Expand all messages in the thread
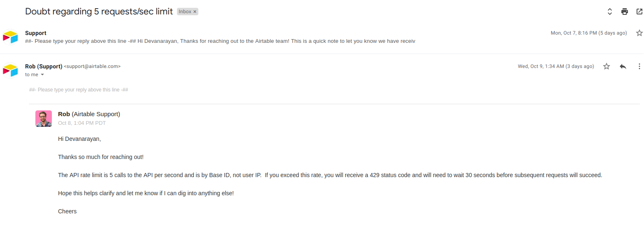This screenshot has height=229, width=644. [x=610, y=12]
